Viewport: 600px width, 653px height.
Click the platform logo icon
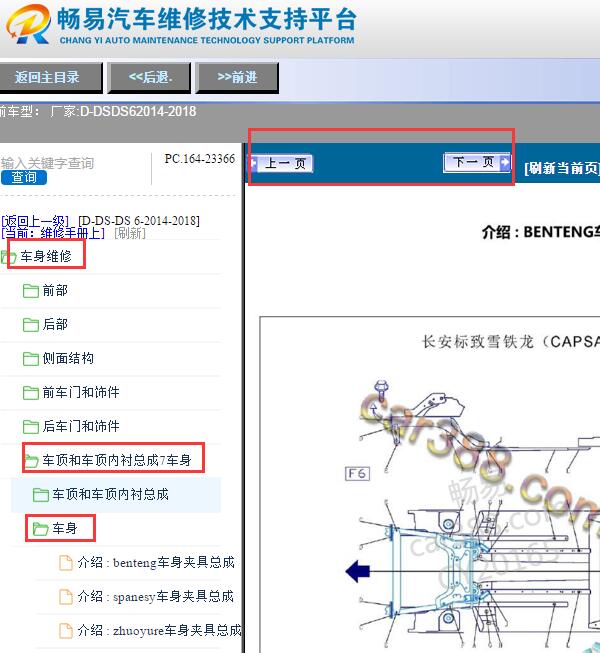click(x=29, y=23)
